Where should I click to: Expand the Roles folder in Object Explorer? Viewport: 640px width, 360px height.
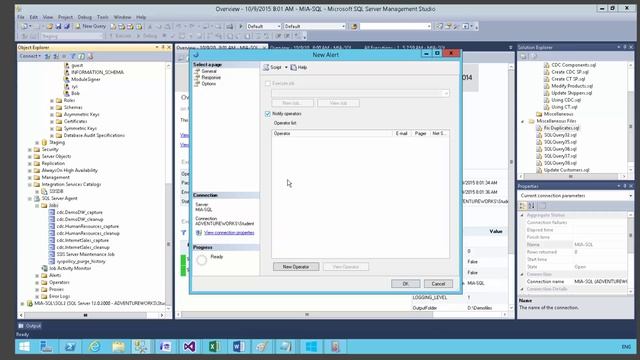coord(52,100)
